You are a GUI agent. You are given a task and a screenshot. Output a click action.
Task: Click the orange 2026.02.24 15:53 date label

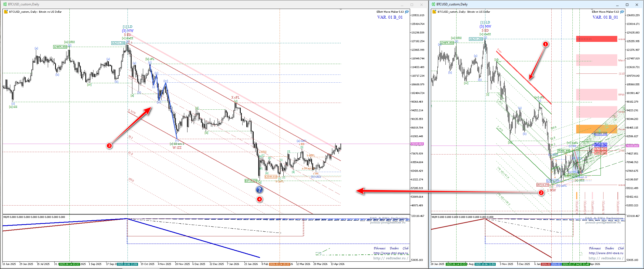pyautogui.click(x=279, y=264)
